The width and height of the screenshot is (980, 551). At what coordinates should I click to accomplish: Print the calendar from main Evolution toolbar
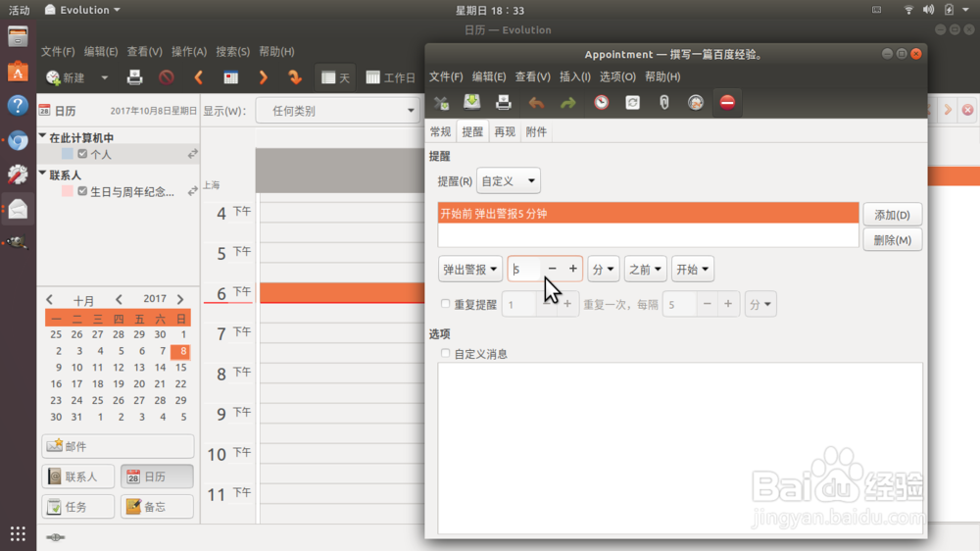[135, 77]
